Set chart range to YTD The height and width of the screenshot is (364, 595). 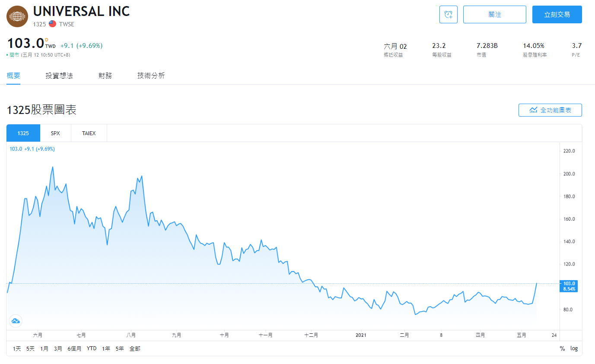tap(92, 348)
